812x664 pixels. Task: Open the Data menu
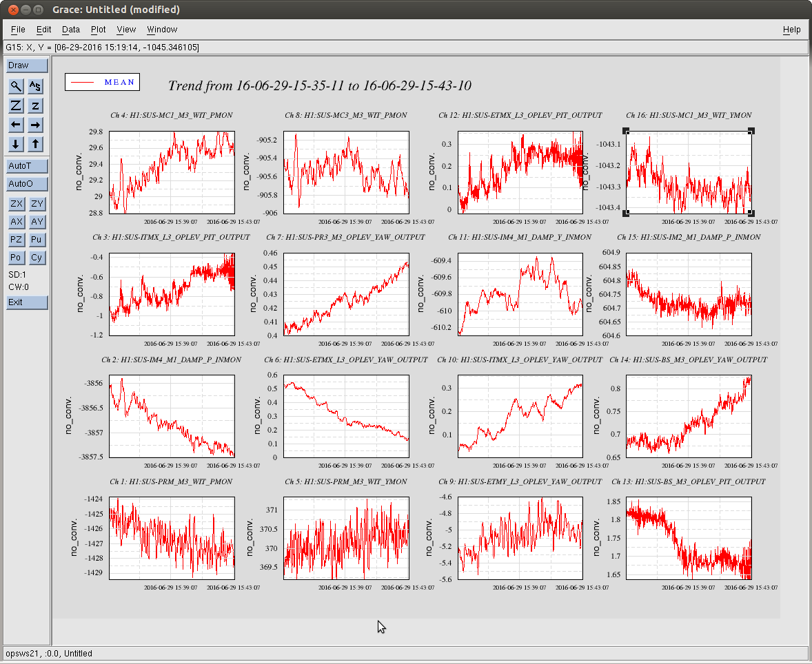click(71, 30)
